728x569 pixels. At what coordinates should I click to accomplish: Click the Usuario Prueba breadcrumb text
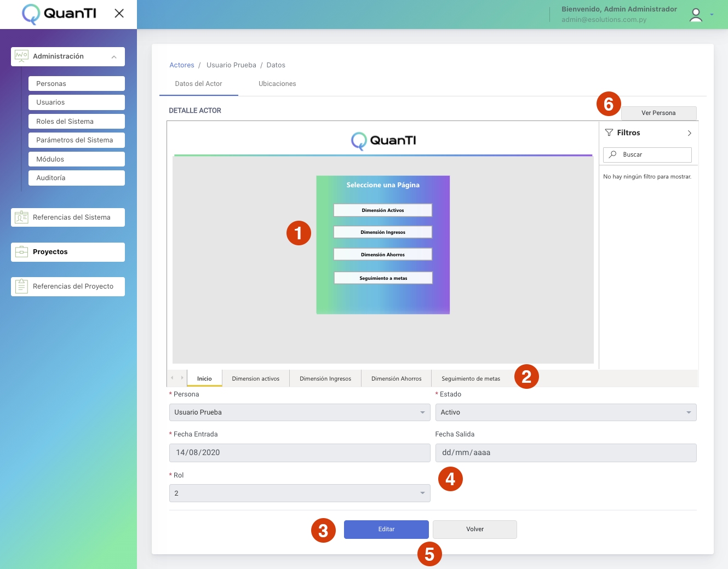[x=231, y=65]
